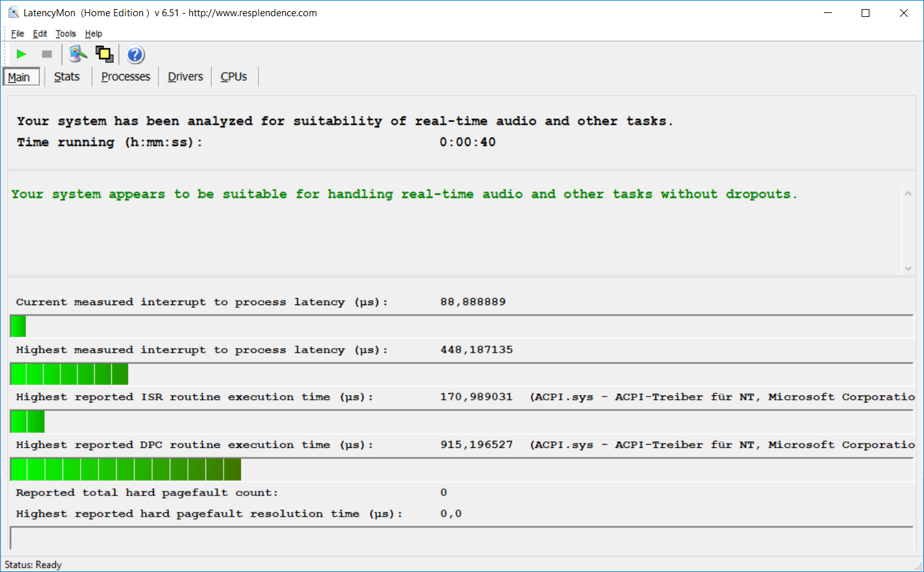Open the Tools menu
Image resolution: width=924 pixels, height=572 pixels.
click(x=66, y=34)
